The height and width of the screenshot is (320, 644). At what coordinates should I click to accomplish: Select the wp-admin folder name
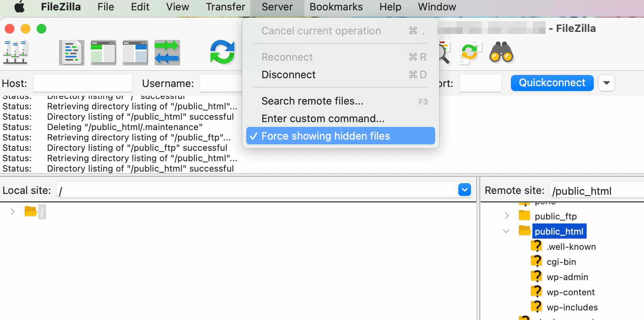(567, 277)
